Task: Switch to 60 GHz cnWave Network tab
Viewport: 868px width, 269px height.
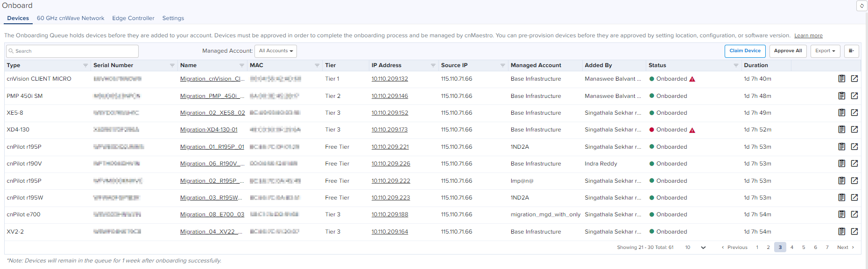Action: (x=71, y=18)
